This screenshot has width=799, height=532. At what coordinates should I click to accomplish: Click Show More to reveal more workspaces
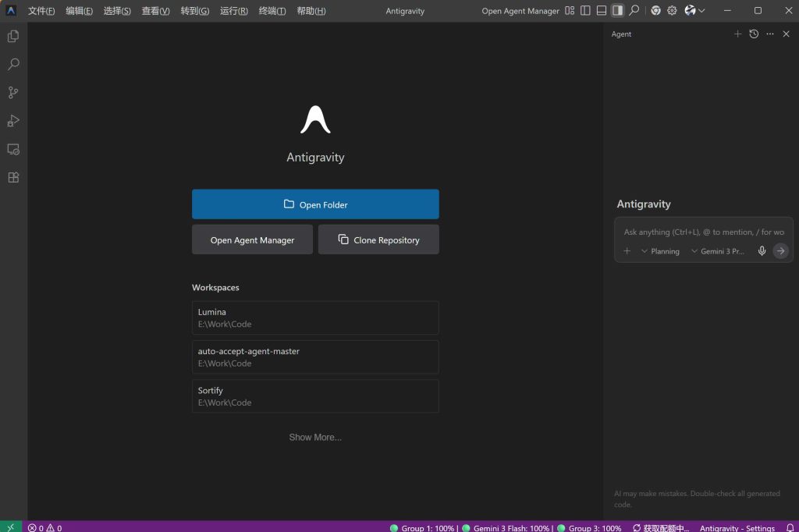tap(315, 437)
